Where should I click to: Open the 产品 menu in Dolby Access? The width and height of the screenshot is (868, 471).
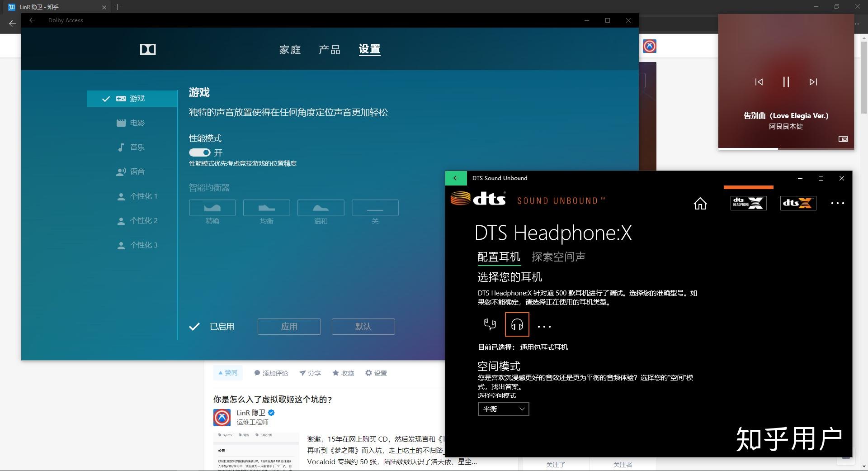coord(329,50)
